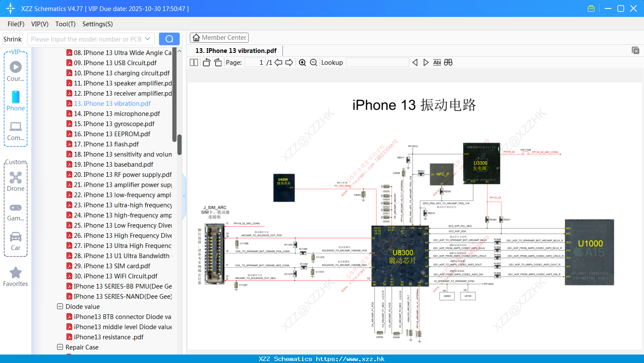The width and height of the screenshot is (644, 363).
Task: Select 13. IPhone 13 vibration.pdf in tree
Action: (109, 103)
